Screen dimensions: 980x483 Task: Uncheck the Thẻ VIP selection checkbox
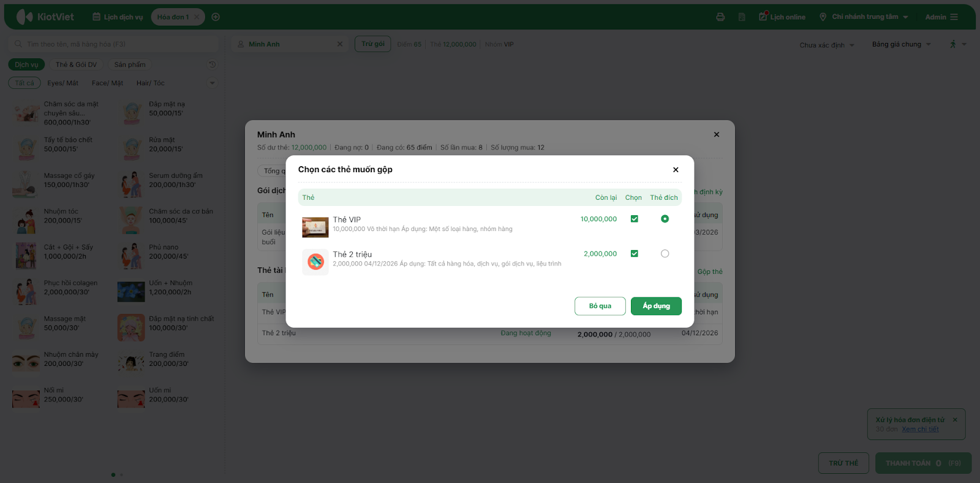[635, 219]
